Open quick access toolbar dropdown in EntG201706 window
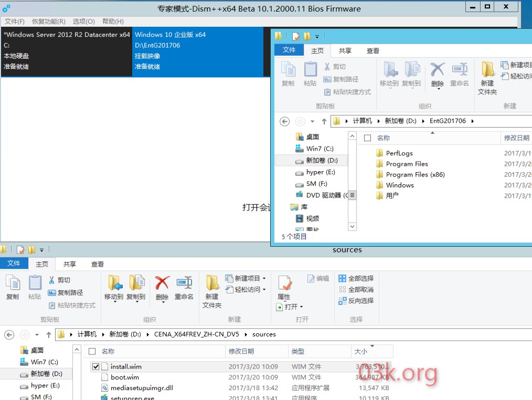This screenshot has width=532, height=400. click(x=317, y=36)
